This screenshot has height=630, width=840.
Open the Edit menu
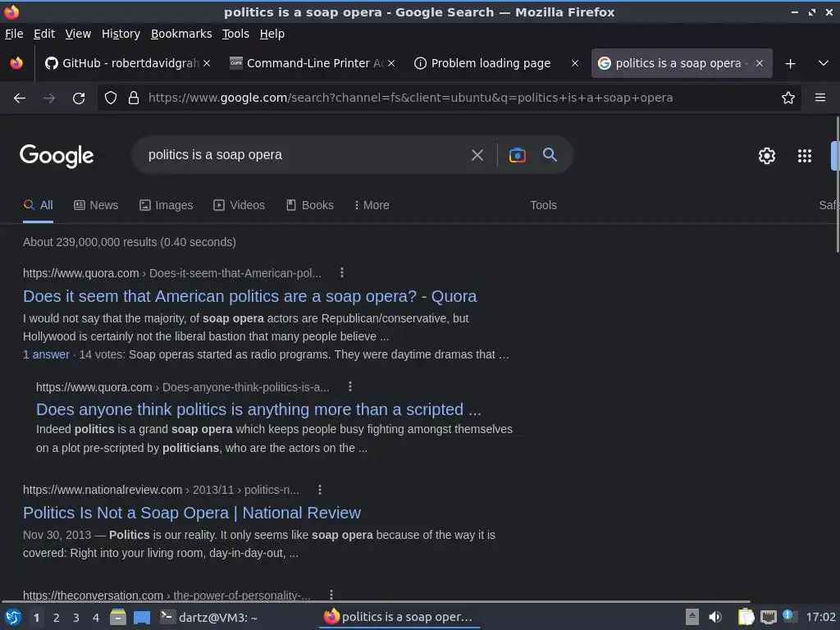[x=44, y=34]
